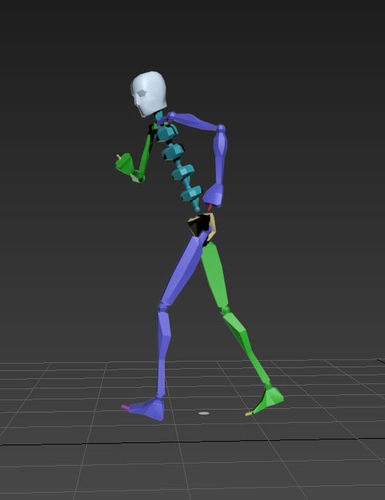Screen dimensions: 385x500
Task: Select the purple hand near the hip
Action: (x=213, y=195)
